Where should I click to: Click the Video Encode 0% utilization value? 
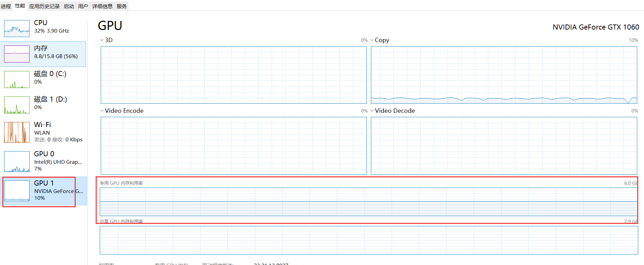(x=364, y=111)
